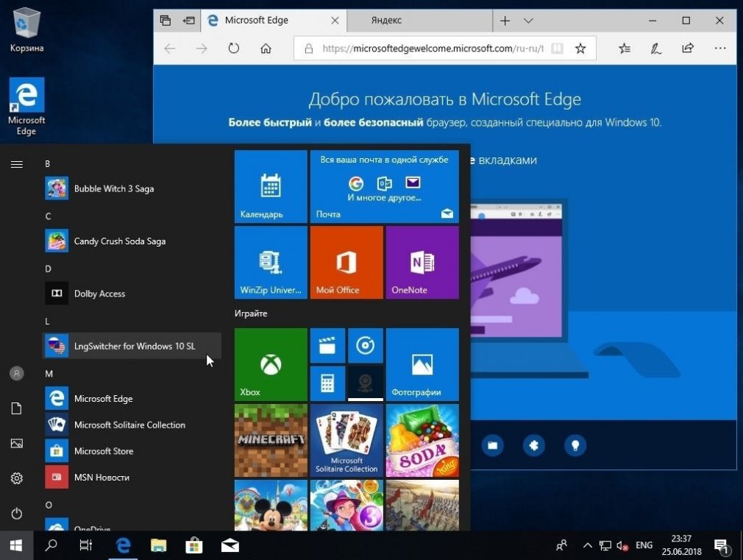Image resolution: width=743 pixels, height=560 pixels.
Task: Toggle Reading view in Edge address bar
Action: pos(558,49)
